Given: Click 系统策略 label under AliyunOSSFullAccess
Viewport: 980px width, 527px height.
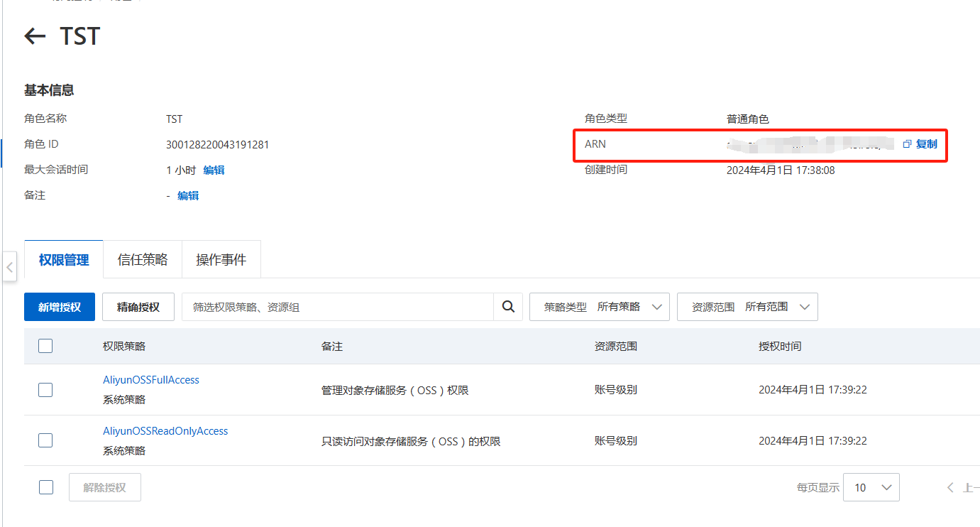Looking at the screenshot, I should pyautogui.click(x=124, y=399).
